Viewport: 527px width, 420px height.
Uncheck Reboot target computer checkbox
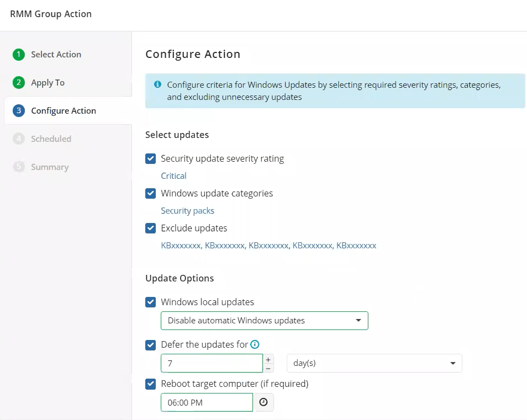click(150, 384)
